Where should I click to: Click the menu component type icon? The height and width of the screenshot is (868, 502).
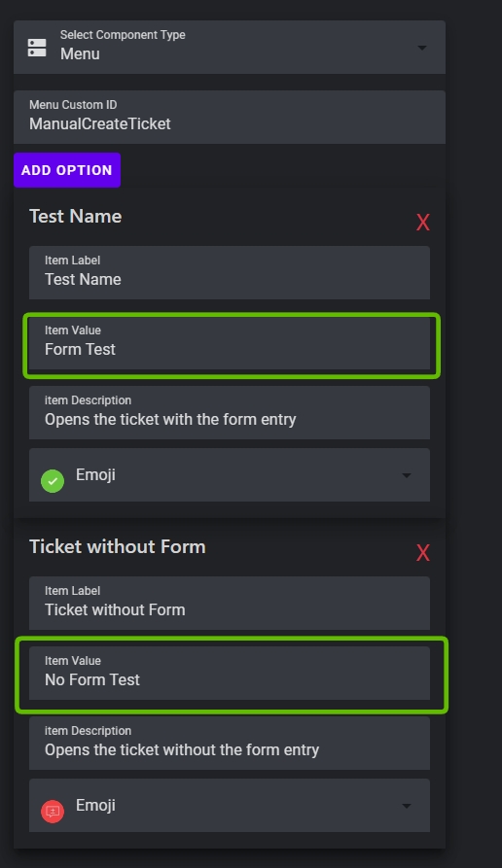[37, 48]
